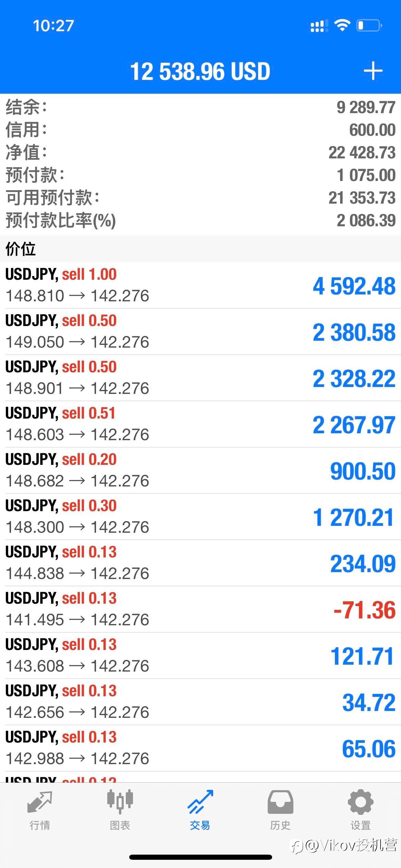The height and width of the screenshot is (868, 401).
Task: Tap the 结余 balance row
Action: (200, 107)
